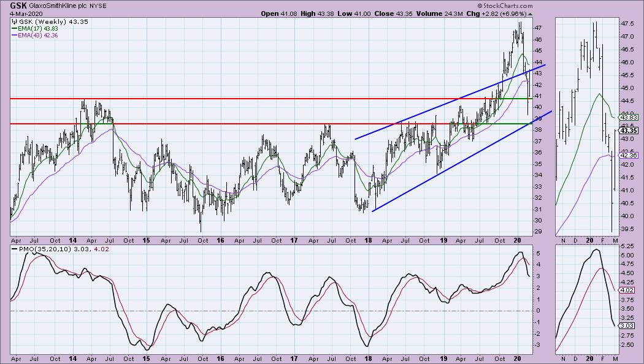Image resolution: width=644 pixels, height=364 pixels.
Task: Click the 2.50 label on the PMO zoom axis
Action: tap(627, 345)
